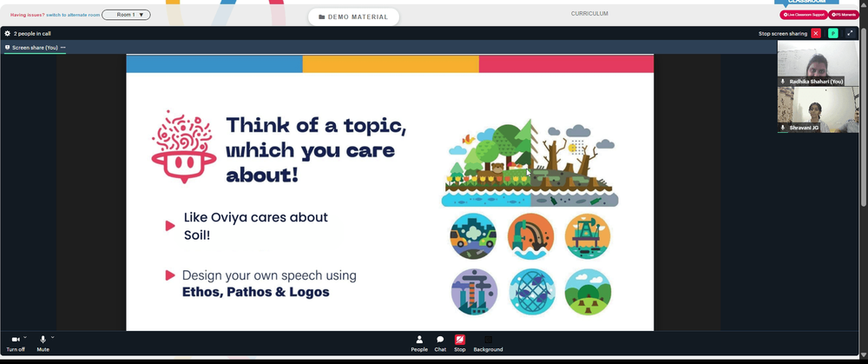Image resolution: width=868 pixels, height=364 pixels.
Task: Click the Stop screen sharing label
Action: (783, 34)
